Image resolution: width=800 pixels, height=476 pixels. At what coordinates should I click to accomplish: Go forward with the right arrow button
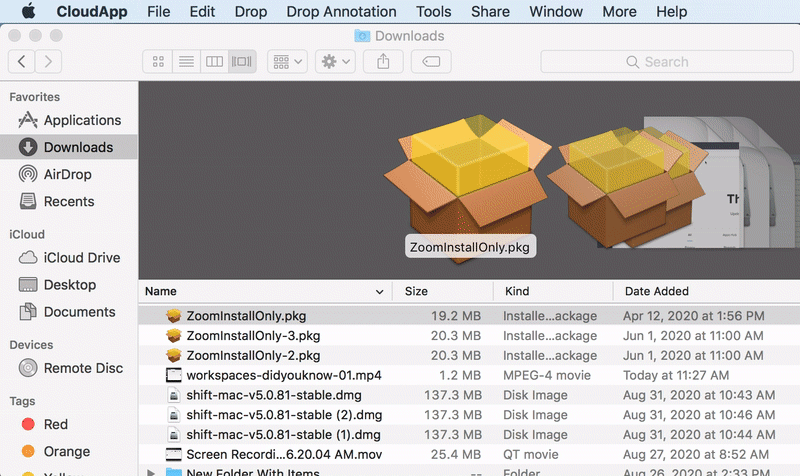click(48, 62)
